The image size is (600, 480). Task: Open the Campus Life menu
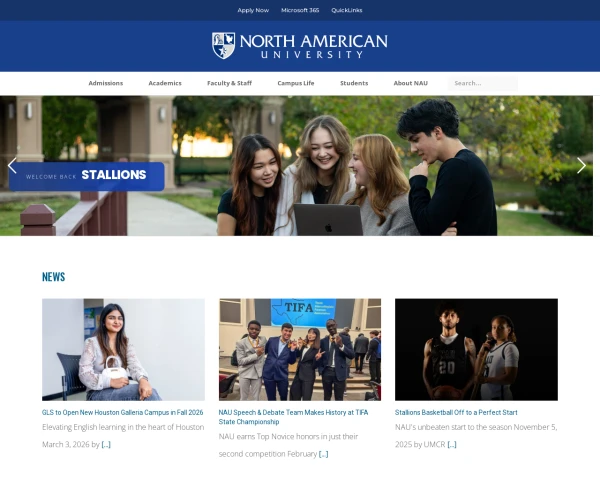click(x=295, y=83)
